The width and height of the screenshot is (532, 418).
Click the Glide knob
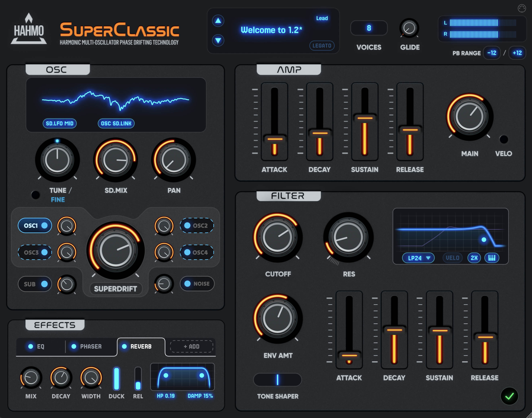pyautogui.click(x=409, y=28)
